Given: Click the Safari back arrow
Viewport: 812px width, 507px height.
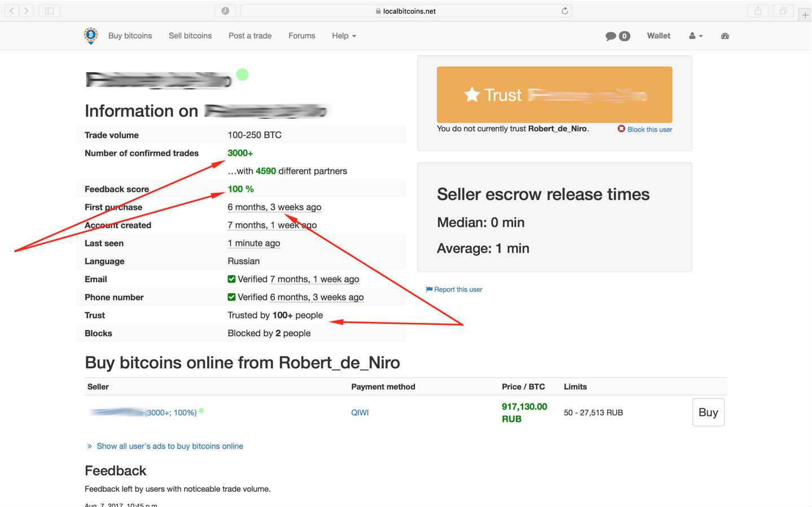Looking at the screenshot, I should pyautogui.click(x=12, y=11).
